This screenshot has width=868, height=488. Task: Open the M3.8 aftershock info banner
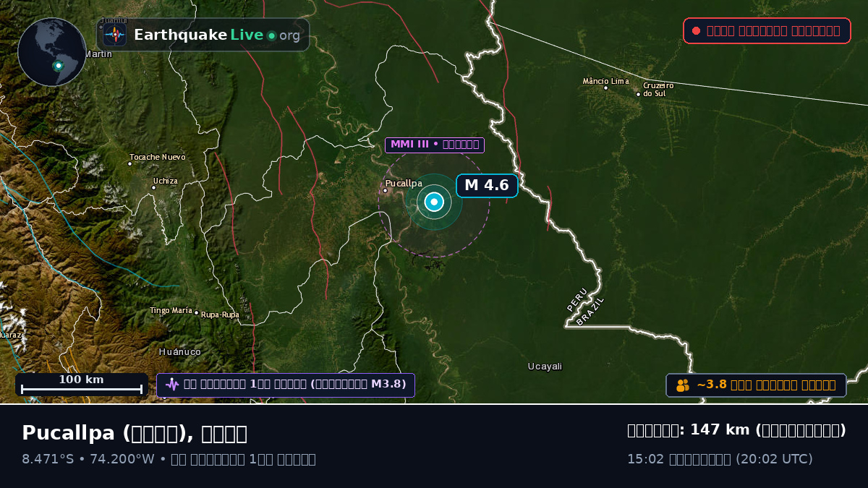click(286, 385)
